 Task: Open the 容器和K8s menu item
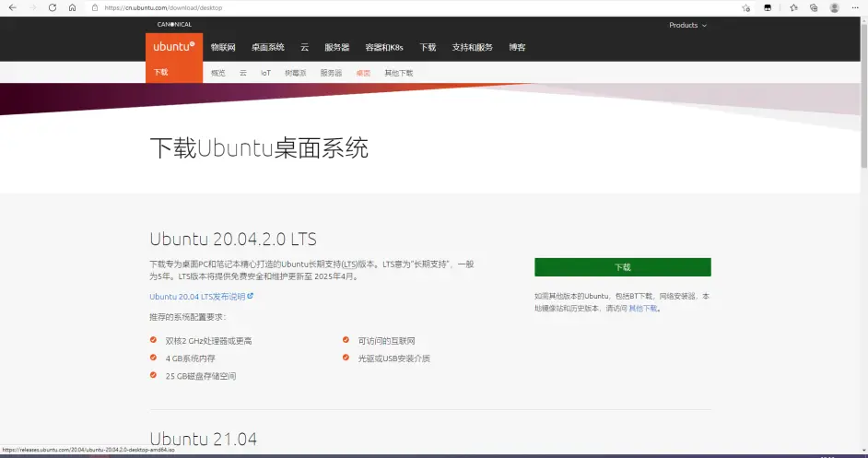[x=384, y=47]
